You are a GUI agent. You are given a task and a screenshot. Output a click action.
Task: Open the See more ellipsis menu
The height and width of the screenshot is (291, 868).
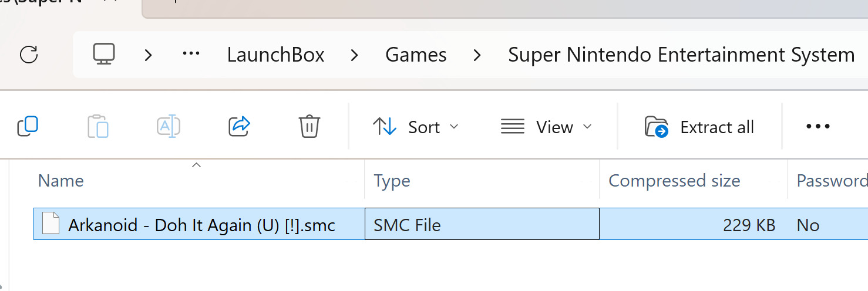[817, 126]
